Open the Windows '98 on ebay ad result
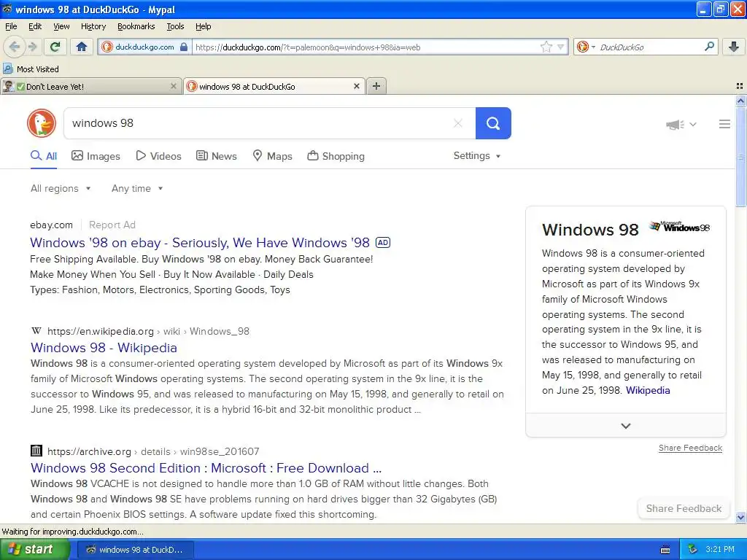Image resolution: width=747 pixels, height=560 pixels. [200, 243]
